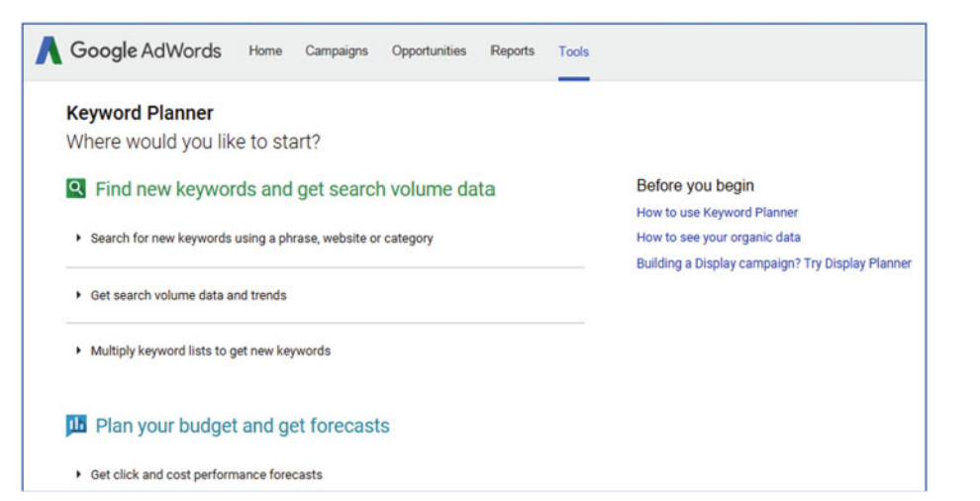The width and height of the screenshot is (980, 501).
Task: Select the Tools tab
Action: pyautogui.click(x=574, y=51)
